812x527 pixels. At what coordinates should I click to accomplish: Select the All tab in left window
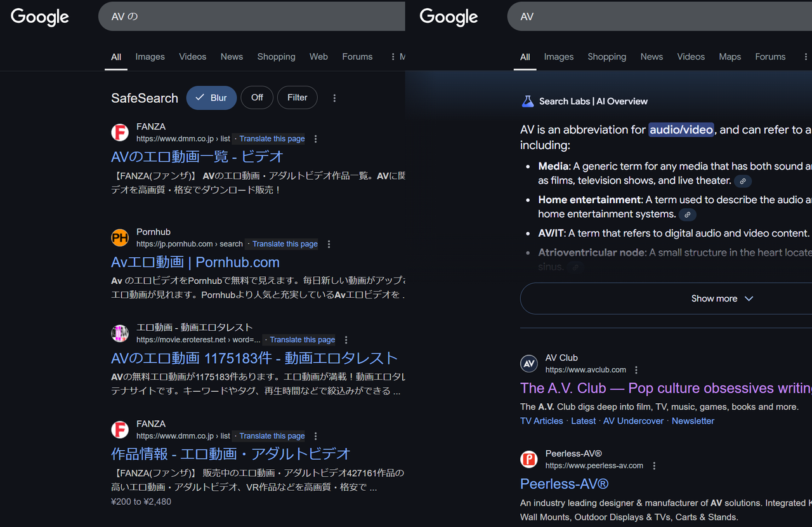(x=116, y=57)
